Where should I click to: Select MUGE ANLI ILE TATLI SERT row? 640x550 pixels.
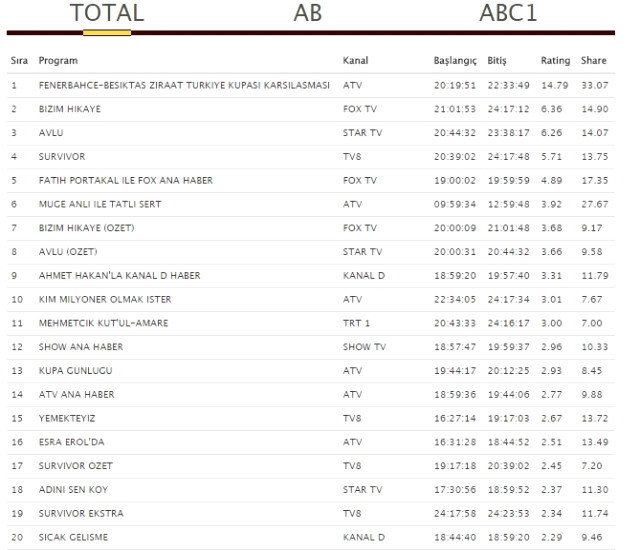[311, 204]
